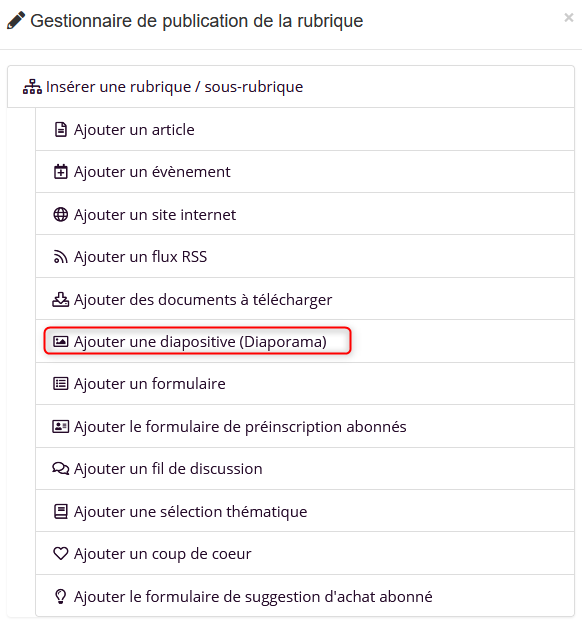This screenshot has width=582, height=637.
Task: Select Ajouter un évènement text
Action: click(152, 172)
